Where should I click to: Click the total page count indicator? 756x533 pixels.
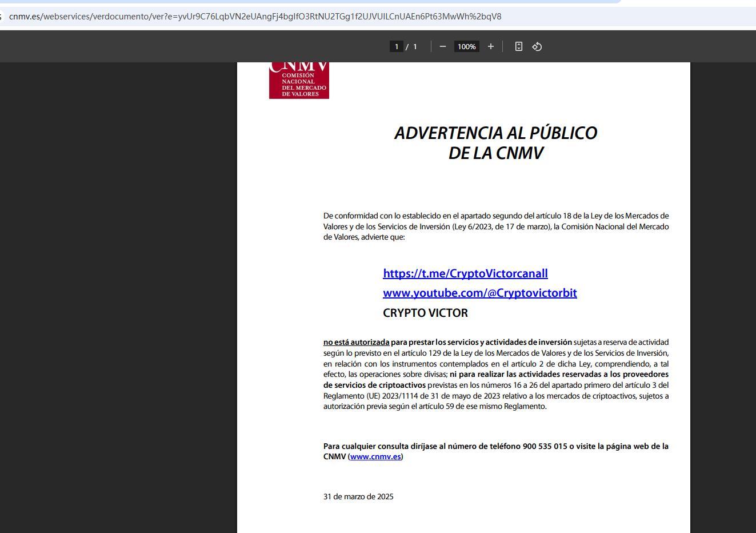[415, 46]
